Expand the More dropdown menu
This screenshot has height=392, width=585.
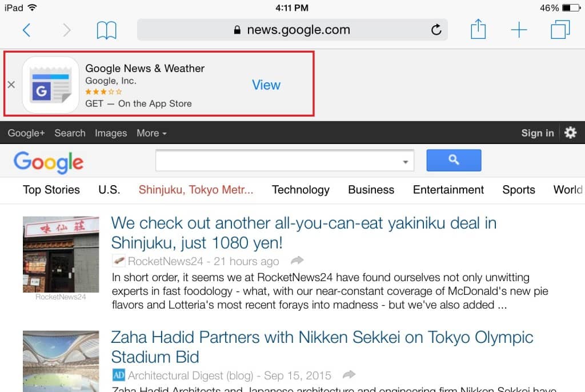pyautogui.click(x=151, y=133)
